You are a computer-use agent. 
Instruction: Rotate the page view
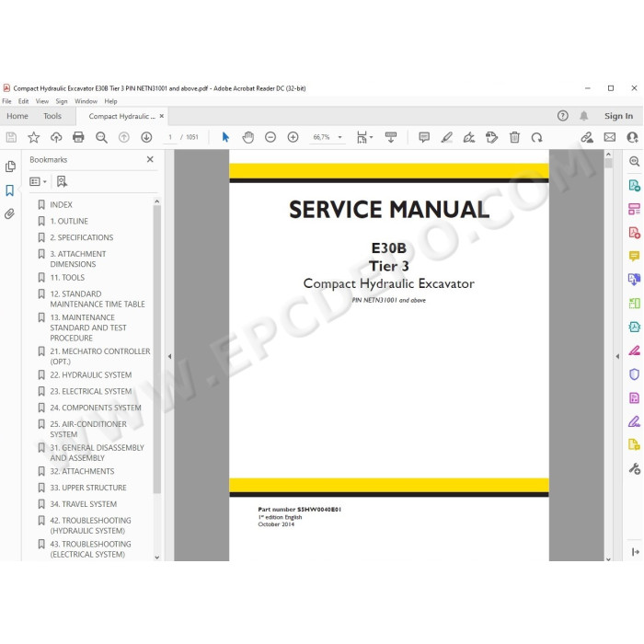(x=536, y=137)
